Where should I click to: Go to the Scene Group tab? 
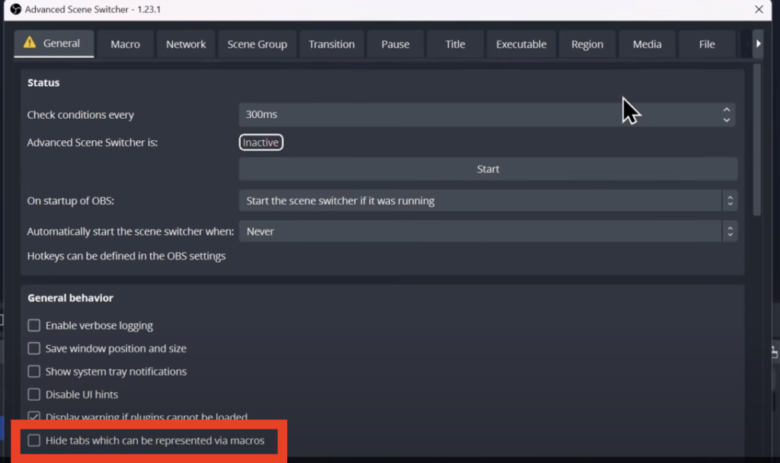click(257, 44)
